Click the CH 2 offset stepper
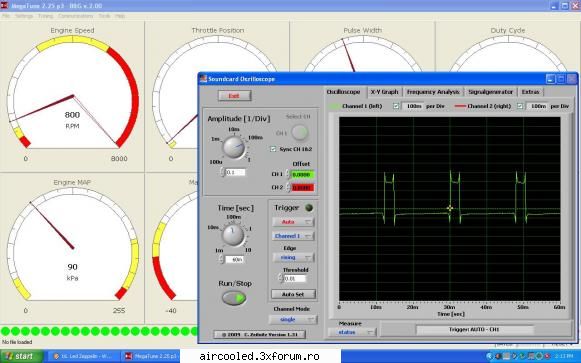The width and height of the screenshot is (581, 363). [287, 188]
